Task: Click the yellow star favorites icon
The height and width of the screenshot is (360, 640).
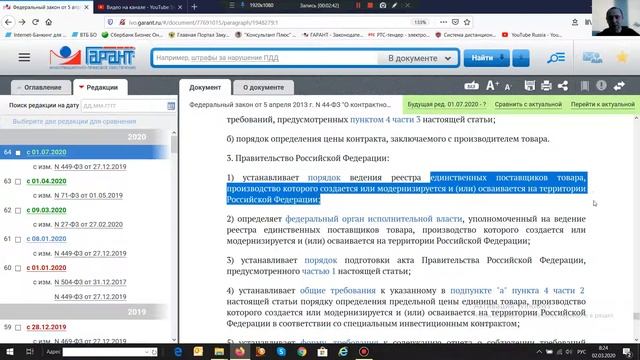Action: click(622, 57)
